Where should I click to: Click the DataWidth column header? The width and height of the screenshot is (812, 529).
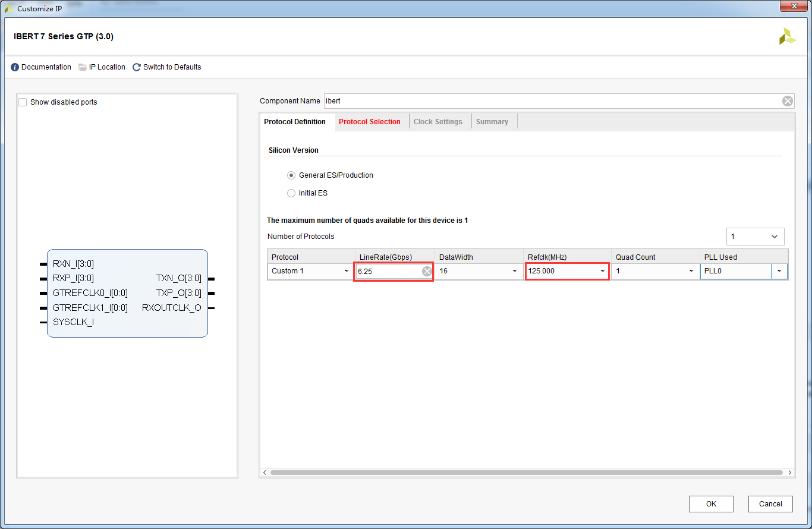pyautogui.click(x=479, y=257)
